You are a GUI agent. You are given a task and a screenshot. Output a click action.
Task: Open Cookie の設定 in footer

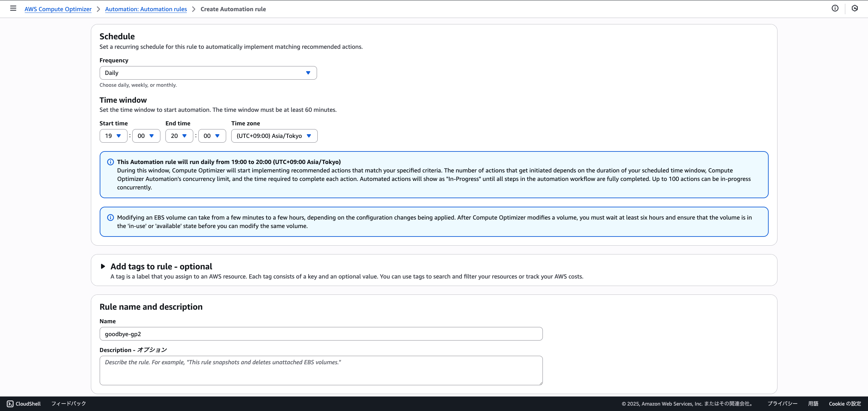(x=845, y=404)
